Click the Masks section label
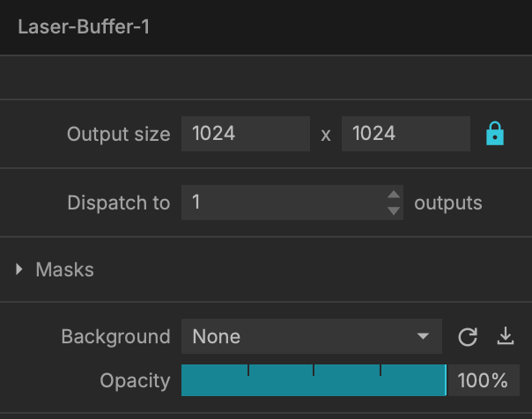532x419 pixels. [x=65, y=269]
